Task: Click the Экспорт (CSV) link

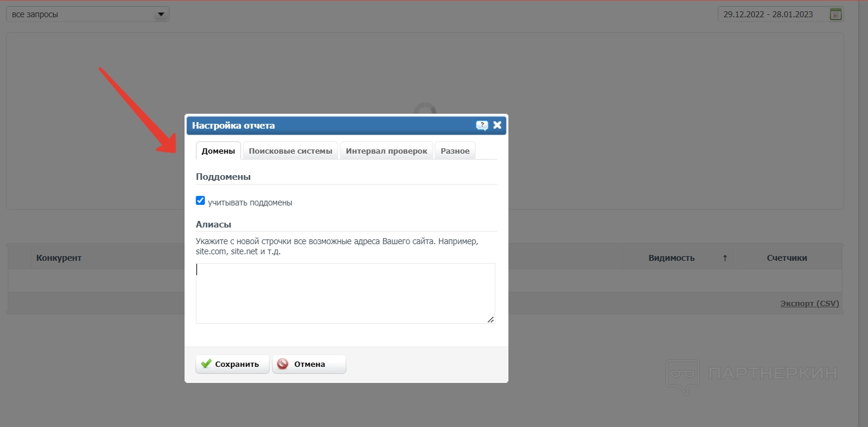Action: pos(810,303)
